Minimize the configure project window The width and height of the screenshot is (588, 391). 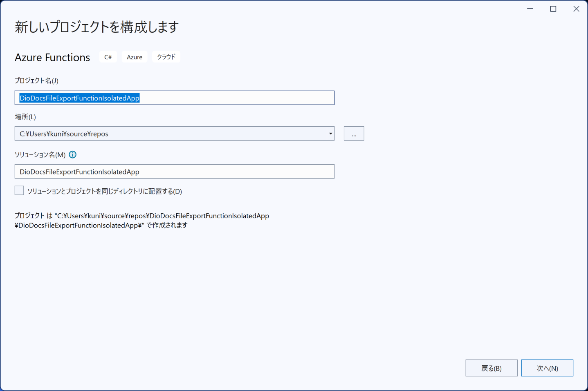(x=530, y=9)
